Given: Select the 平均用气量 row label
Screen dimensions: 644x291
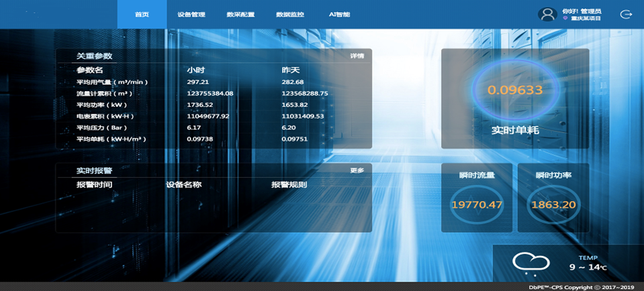Looking at the screenshot, I should click(111, 82).
